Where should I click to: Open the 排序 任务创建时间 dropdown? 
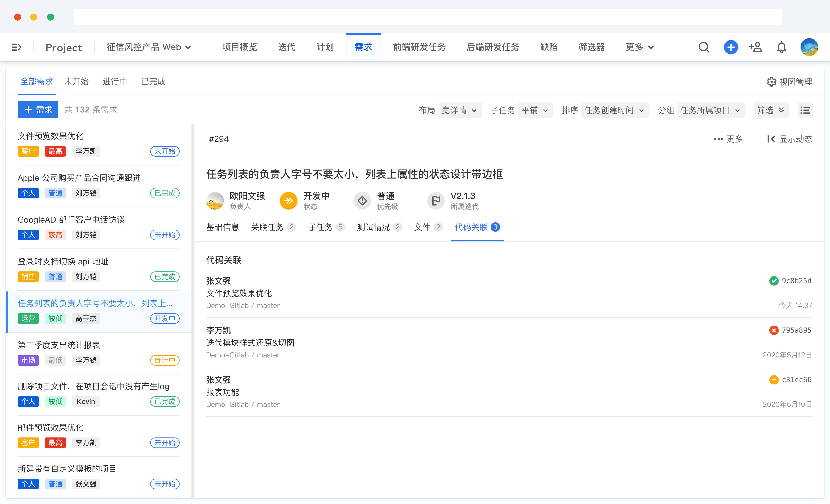[x=614, y=110]
